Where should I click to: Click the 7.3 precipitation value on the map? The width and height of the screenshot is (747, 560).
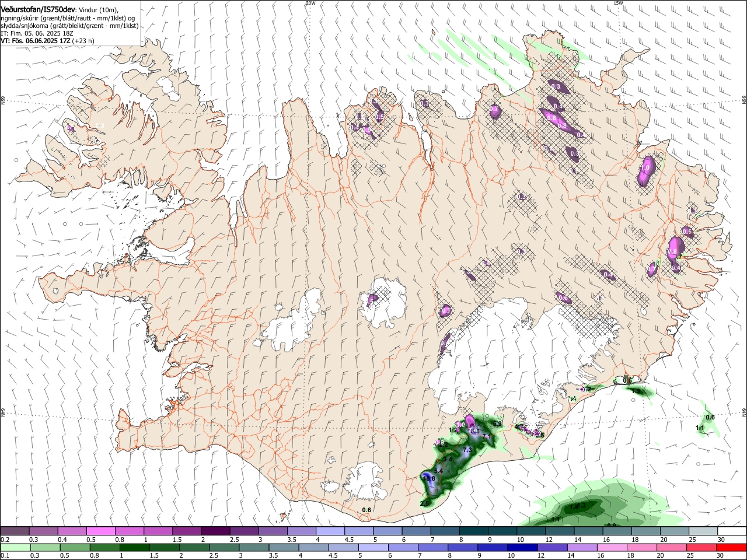coord(467,450)
